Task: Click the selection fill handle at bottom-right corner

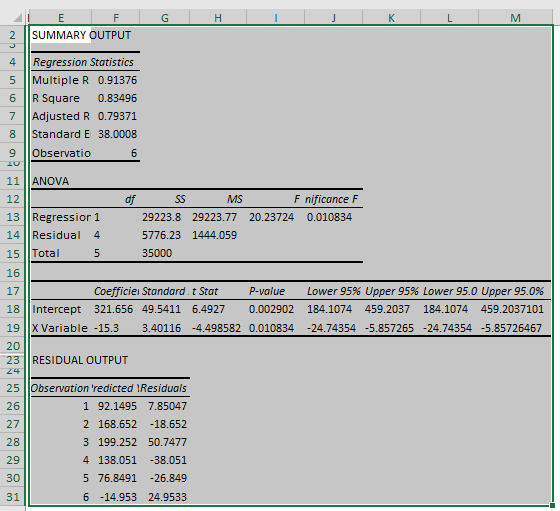Action: click(552, 505)
